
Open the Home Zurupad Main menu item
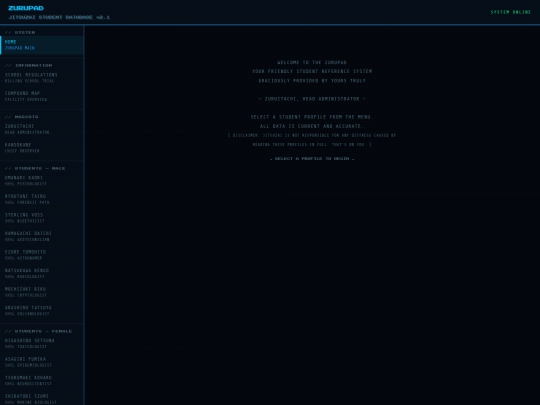pyautogui.click(x=42, y=45)
